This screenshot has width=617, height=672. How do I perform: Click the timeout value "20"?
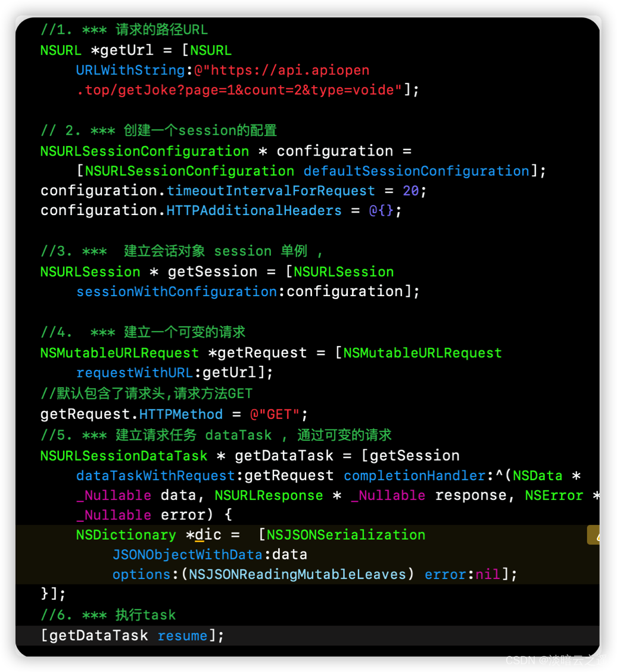pyautogui.click(x=411, y=191)
